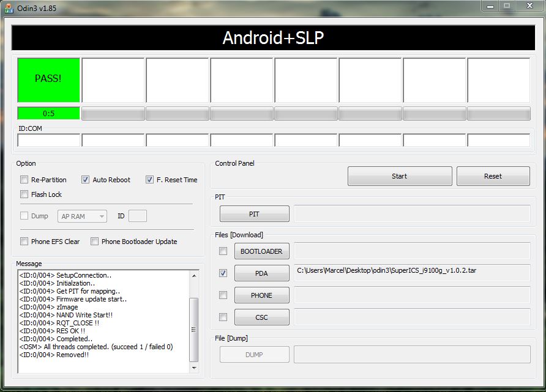Screen dimensions: 546x392
Task: Open the PIT file browser button
Action: coord(255,214)
